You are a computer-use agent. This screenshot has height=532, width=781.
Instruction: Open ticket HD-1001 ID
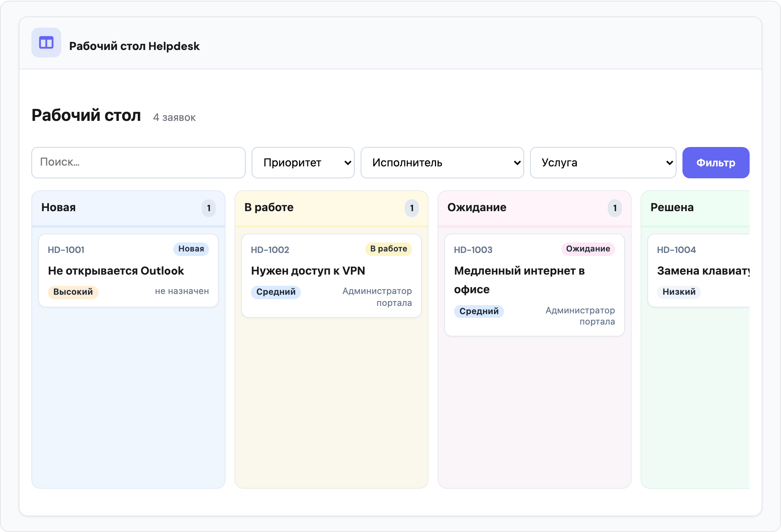tap(66, 250)
